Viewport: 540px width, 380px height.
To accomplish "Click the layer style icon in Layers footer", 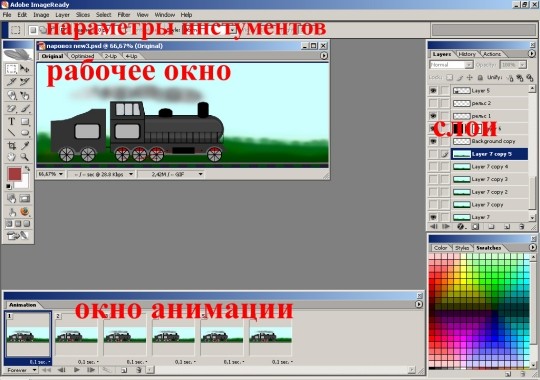I will 461,227.
